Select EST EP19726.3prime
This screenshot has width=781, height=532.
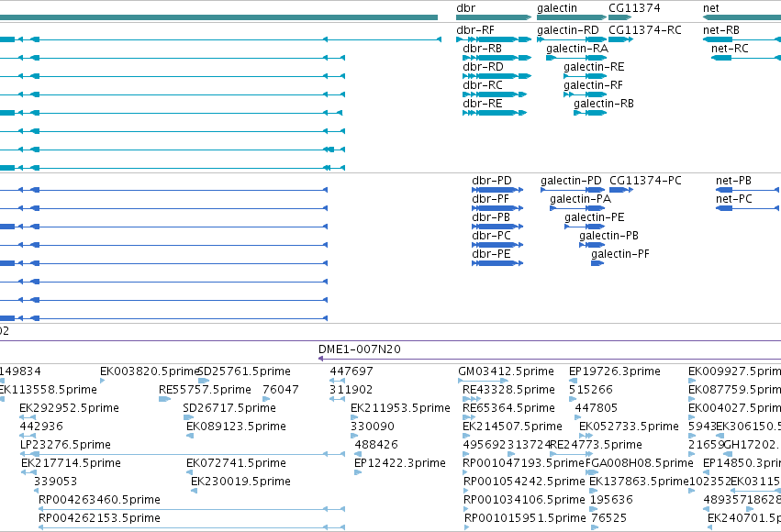click(615, 371)
